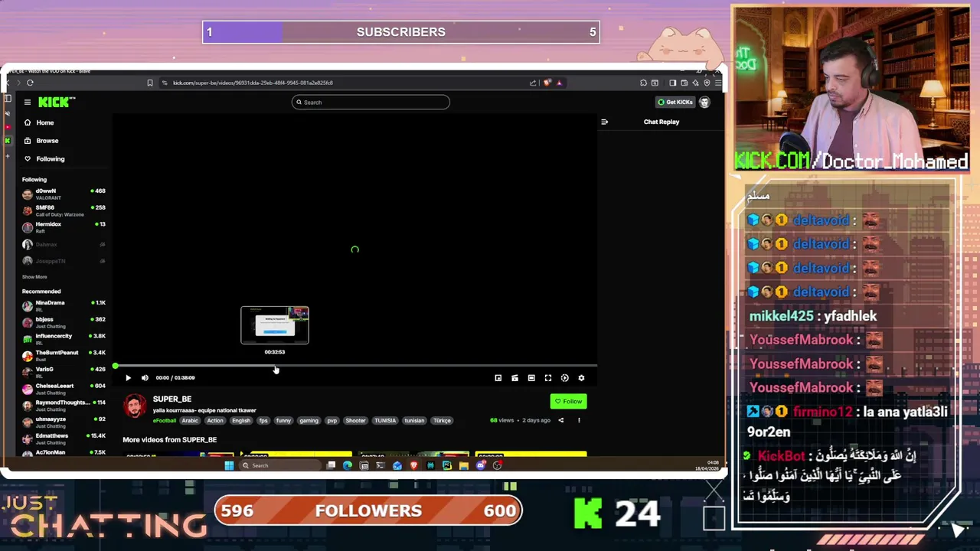The image size is (980, 551).
Task: Open d0wwN channel in Following list
Action: point(64,194)
